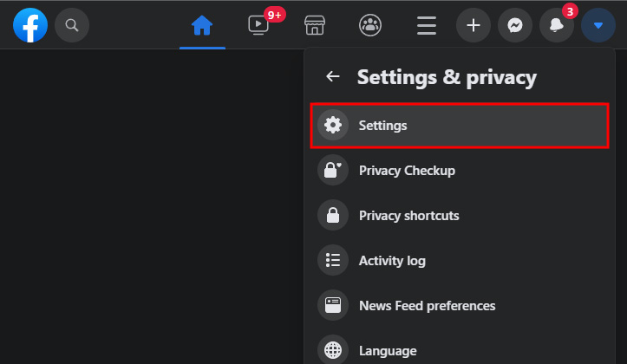
Task: Click the Settings gear icon
Action: click(333, 126)
